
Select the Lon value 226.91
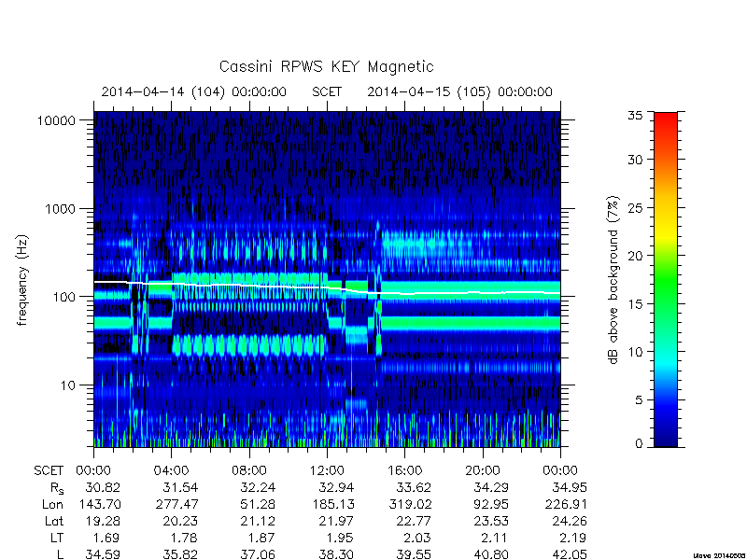pos(566,504)
